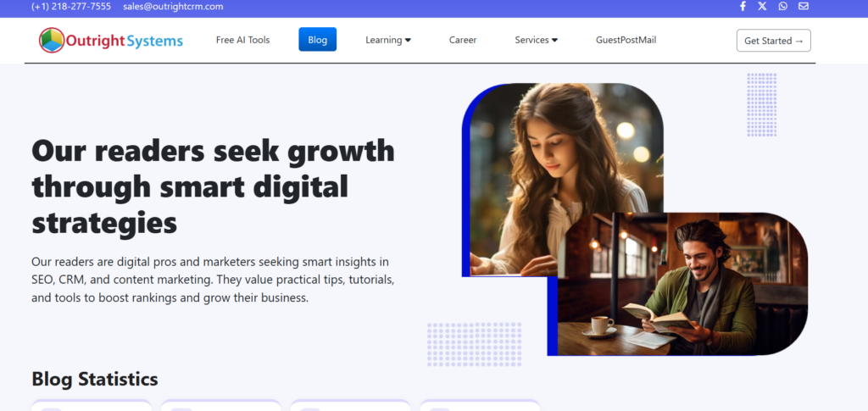Open the GuestPostMail nav link
Image resolution: width=868 pixels, height=411 pixels.
pyautogui.click(x=626, y=40)
